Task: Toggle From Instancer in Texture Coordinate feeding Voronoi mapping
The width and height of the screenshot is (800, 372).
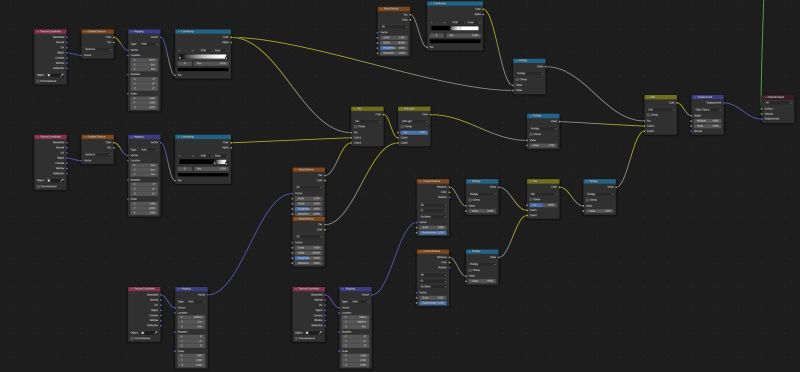Action: (x=297, y=338)
